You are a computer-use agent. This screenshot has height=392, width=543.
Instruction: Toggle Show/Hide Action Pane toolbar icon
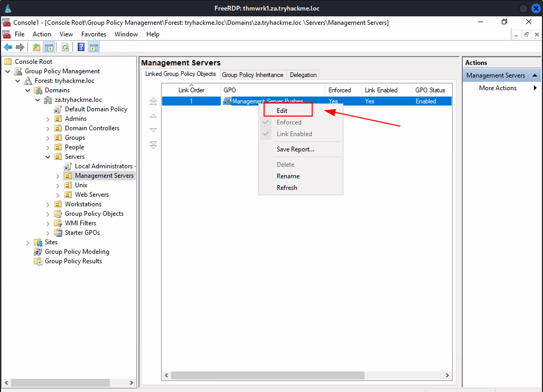[94, 47]
